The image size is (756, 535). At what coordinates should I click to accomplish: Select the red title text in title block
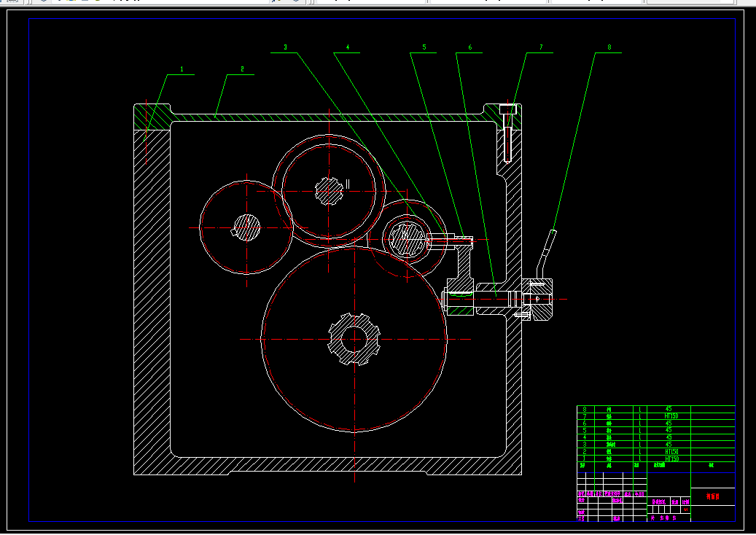click(x=712, y=496)
